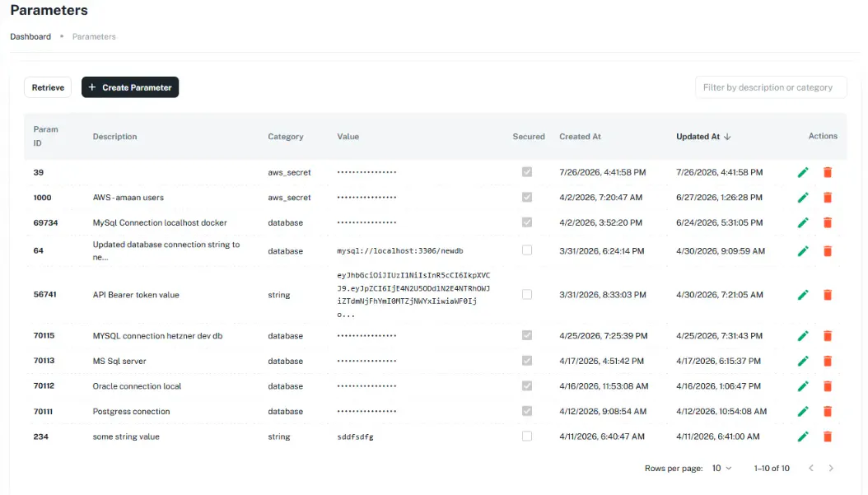This screenshot has height=495, width=868.
Task: Sort table by Updated At column
Action: click(703, 136)
